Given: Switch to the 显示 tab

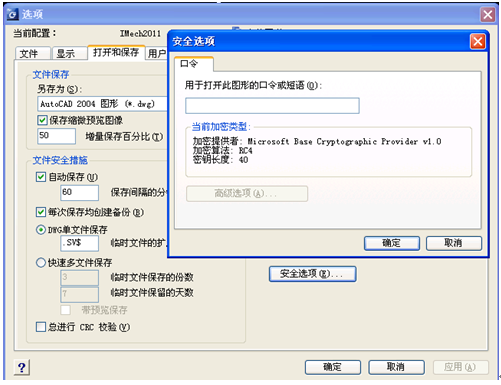Looking at the screenshot, I should (69, 53).
